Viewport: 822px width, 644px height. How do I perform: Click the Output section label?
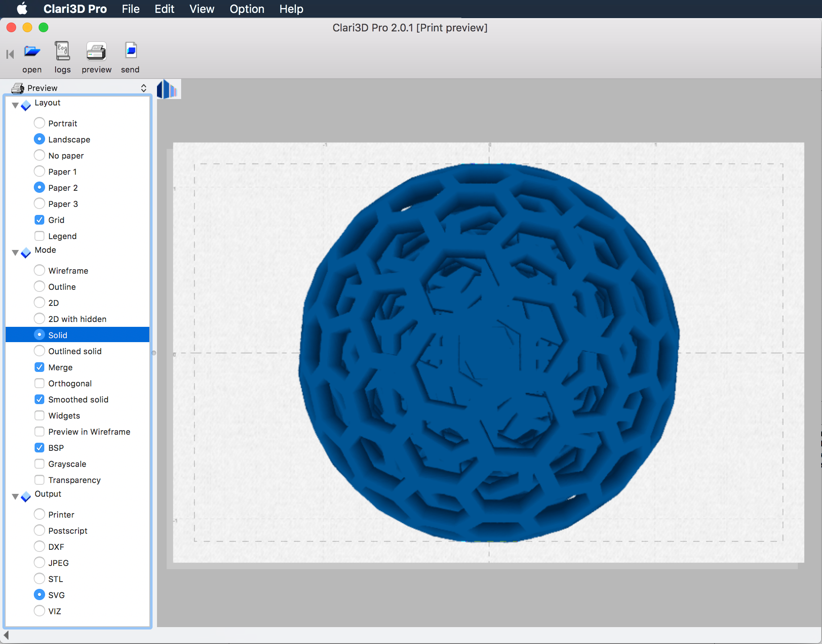point(48,494)
